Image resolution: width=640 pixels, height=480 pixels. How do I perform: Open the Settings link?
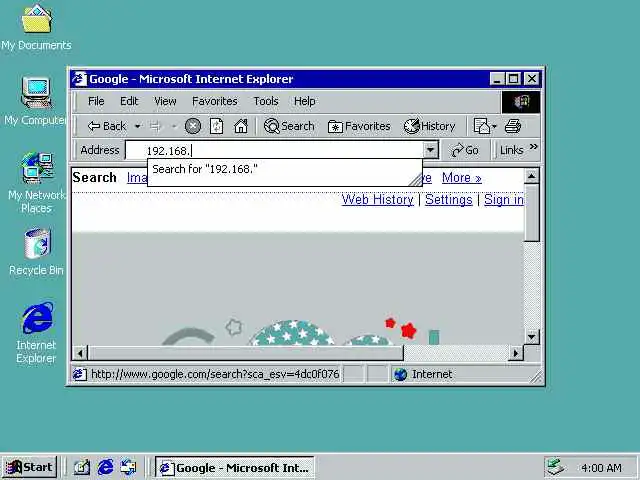[449, 200]
